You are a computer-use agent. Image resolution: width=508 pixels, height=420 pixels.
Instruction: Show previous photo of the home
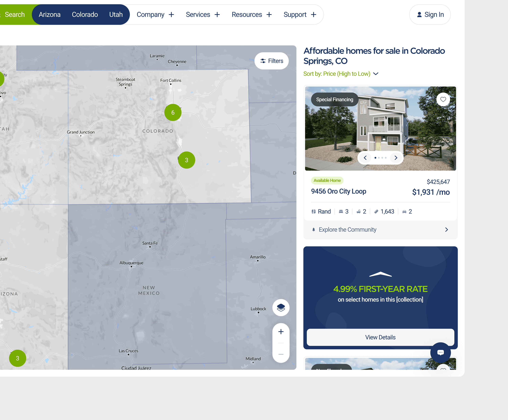tap(365, 158)
